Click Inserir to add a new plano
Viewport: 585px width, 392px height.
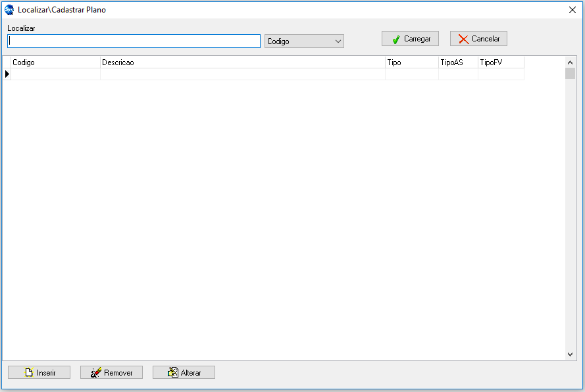[x=39, y=373]
